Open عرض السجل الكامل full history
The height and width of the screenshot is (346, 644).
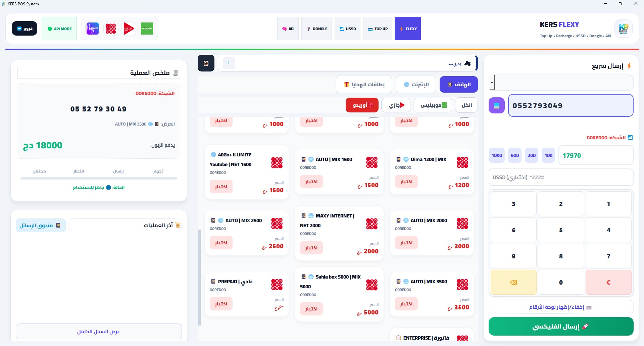coord(98,331)
